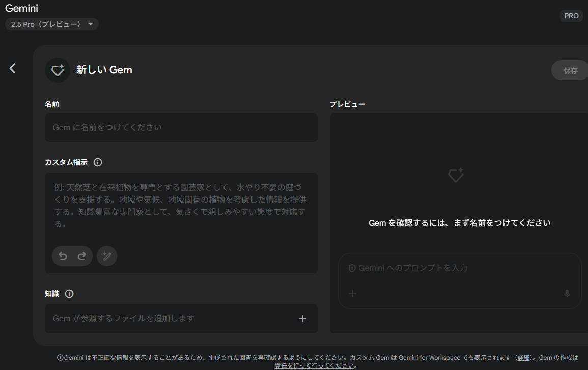Viewport: 588px width, 370px height.
Task: Open the 知識 info tooltip icon
Action: [69, 294]
